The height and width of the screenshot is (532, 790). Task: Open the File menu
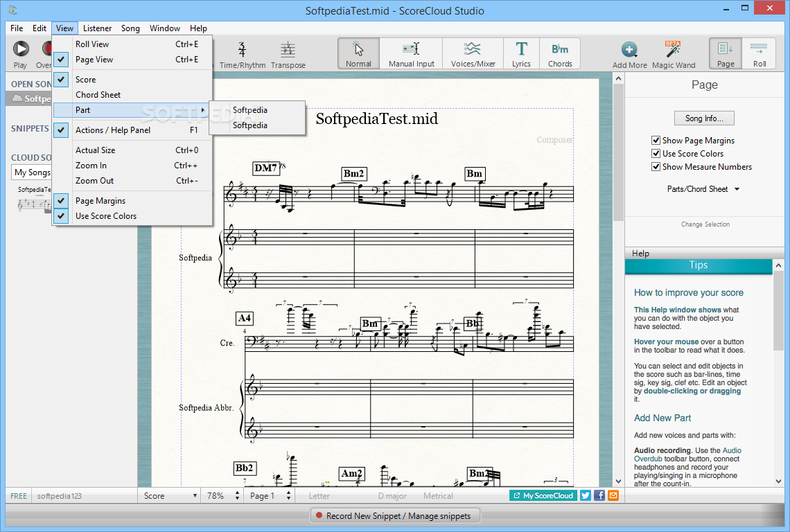(17, 28)
